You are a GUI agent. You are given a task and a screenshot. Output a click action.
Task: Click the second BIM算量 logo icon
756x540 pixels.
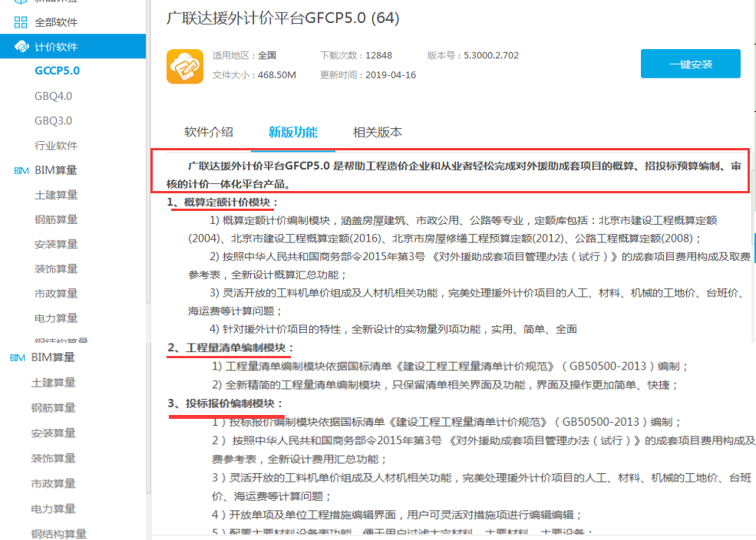[x=18, y=357]
